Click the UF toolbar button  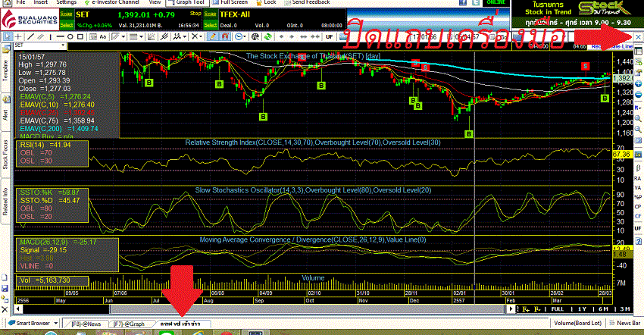pos(330,37)
